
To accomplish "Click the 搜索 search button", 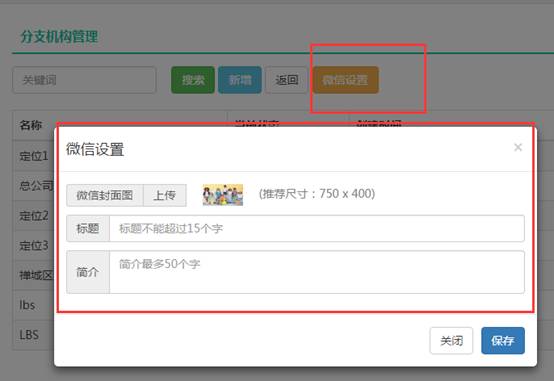I will coord(193,80).
